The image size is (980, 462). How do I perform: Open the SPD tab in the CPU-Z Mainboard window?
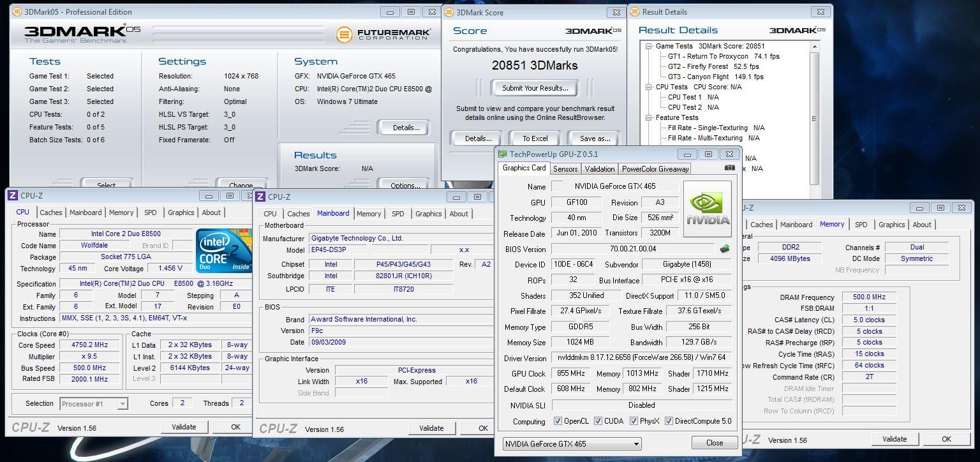[398, 214]
